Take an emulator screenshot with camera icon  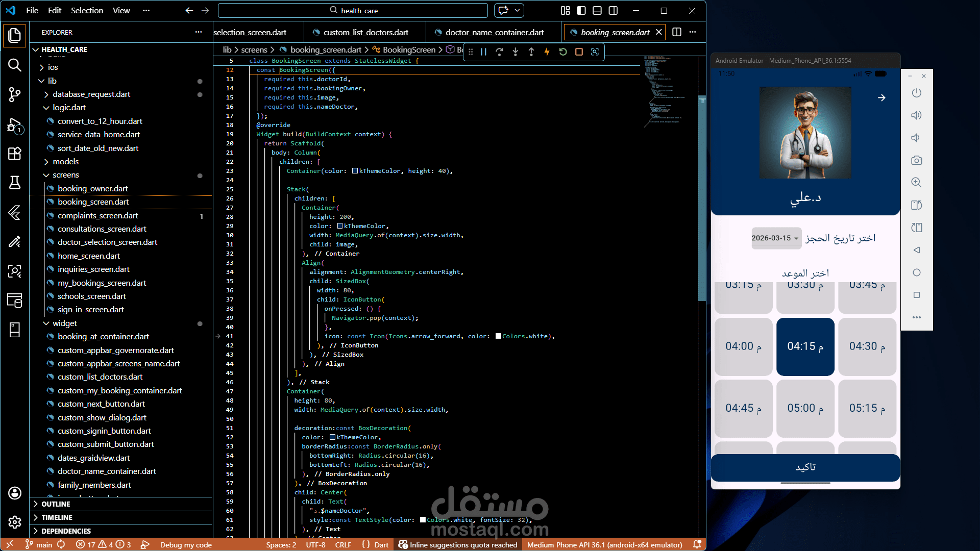916,160
